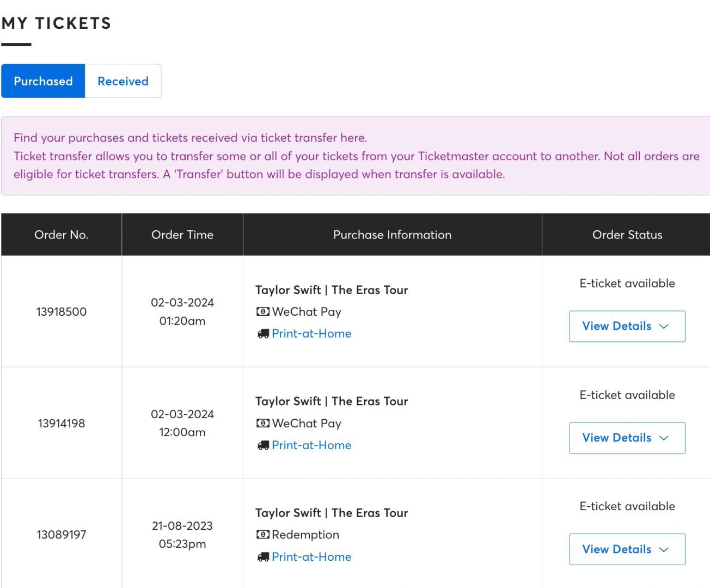Click the Order Status column header
This screenshot has width=710, height=588.
point(627,235)
